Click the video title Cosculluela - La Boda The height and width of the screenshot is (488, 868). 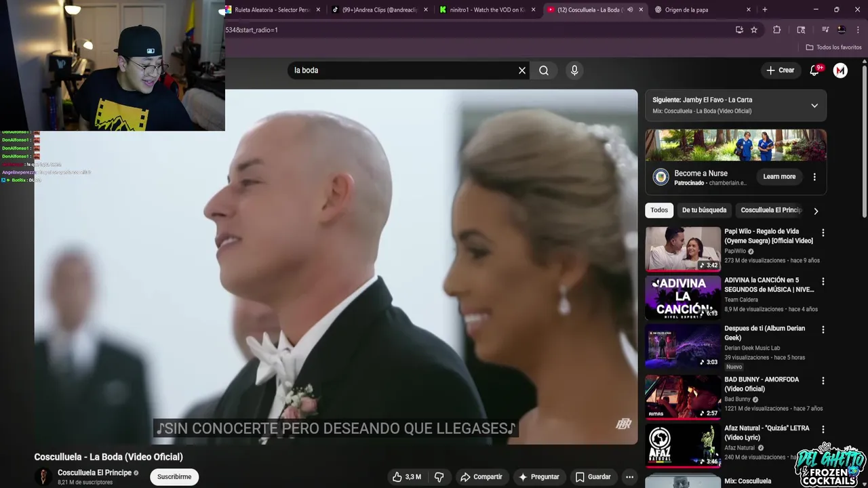click(108, 457)
